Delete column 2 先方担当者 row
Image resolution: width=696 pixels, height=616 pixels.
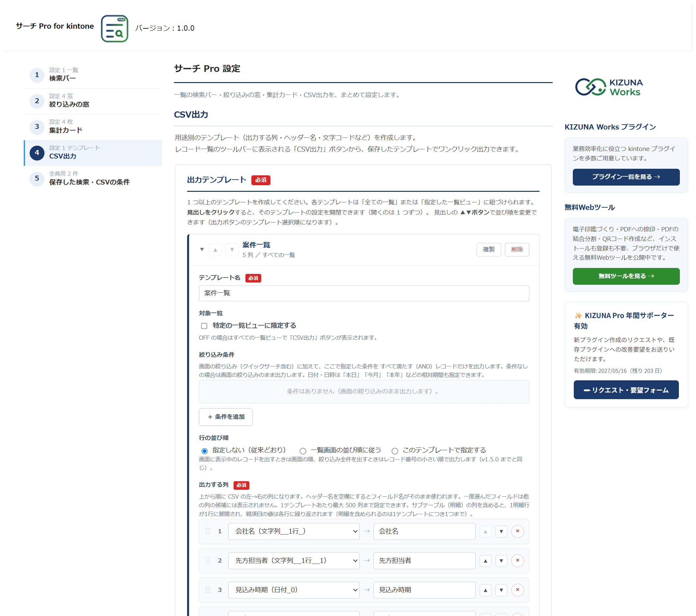click(517, 561)
